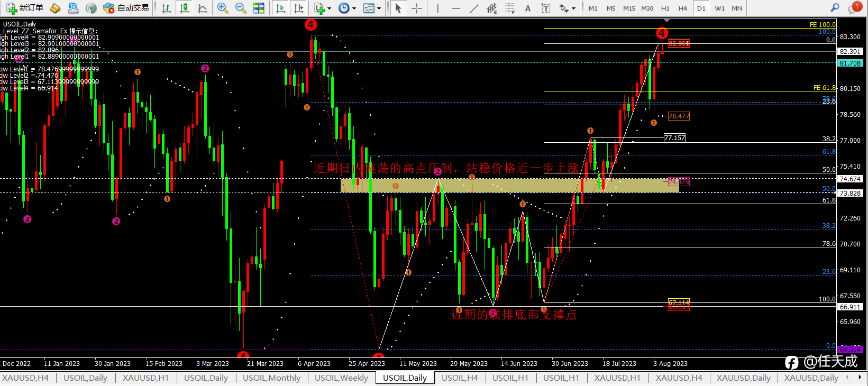Select the 18 Jul 2023 date label
This screenshot has height=386, width=868.
(x=619, y=363)
